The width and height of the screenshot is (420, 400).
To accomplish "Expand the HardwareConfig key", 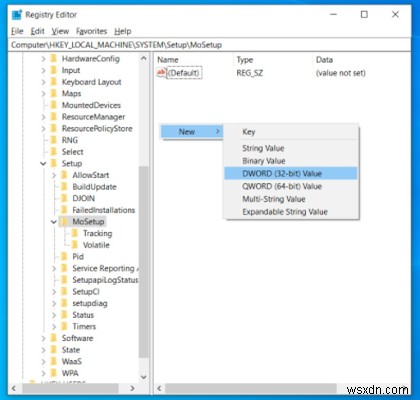I will (x=43, y=59).
